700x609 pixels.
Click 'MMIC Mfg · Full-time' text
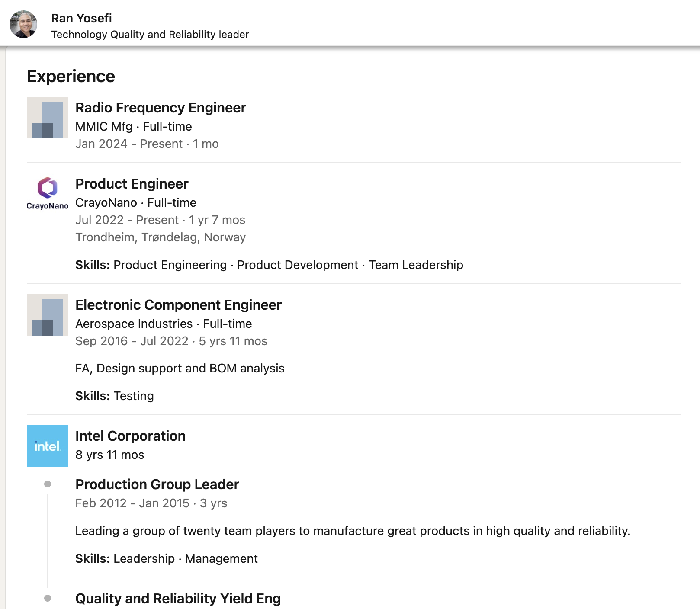coord(134,127)
